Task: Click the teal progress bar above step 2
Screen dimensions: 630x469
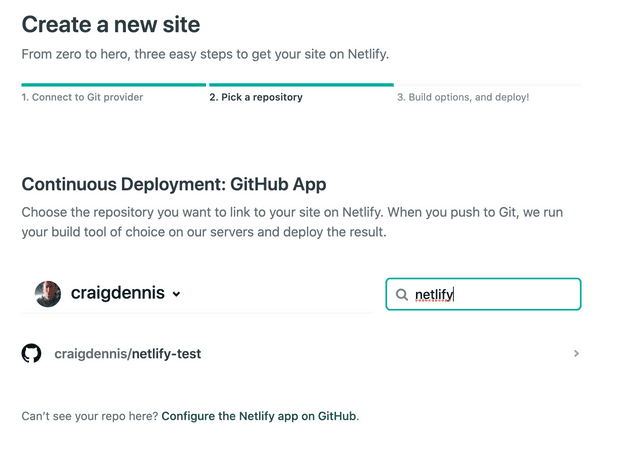Action: [301, 85]
